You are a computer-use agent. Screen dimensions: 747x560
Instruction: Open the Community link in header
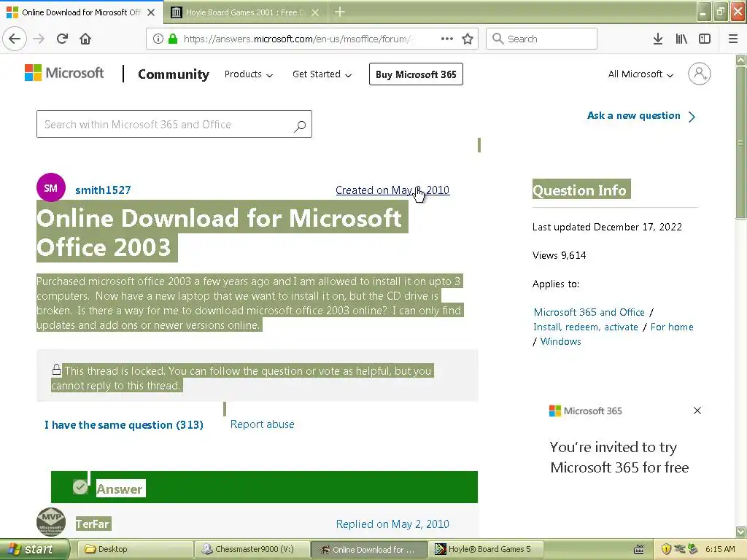(x=174, y=74)
